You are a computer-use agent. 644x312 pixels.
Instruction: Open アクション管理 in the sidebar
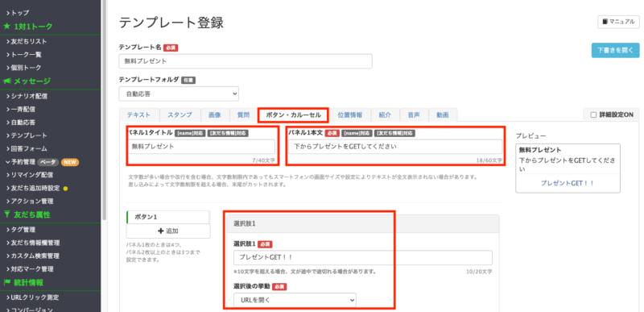(29, 202)
